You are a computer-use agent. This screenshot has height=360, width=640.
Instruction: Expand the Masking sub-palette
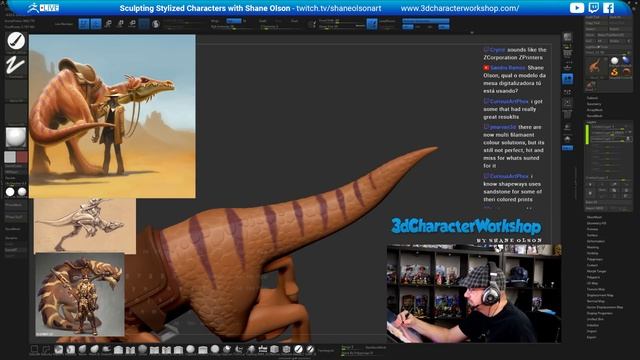coord(593,247)
